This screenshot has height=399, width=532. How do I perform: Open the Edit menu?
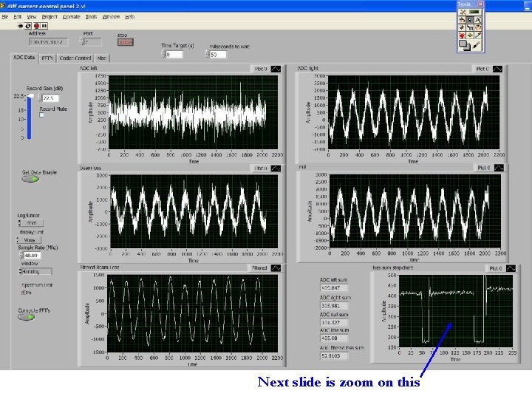pyautogui.click(x=17, y=16)
